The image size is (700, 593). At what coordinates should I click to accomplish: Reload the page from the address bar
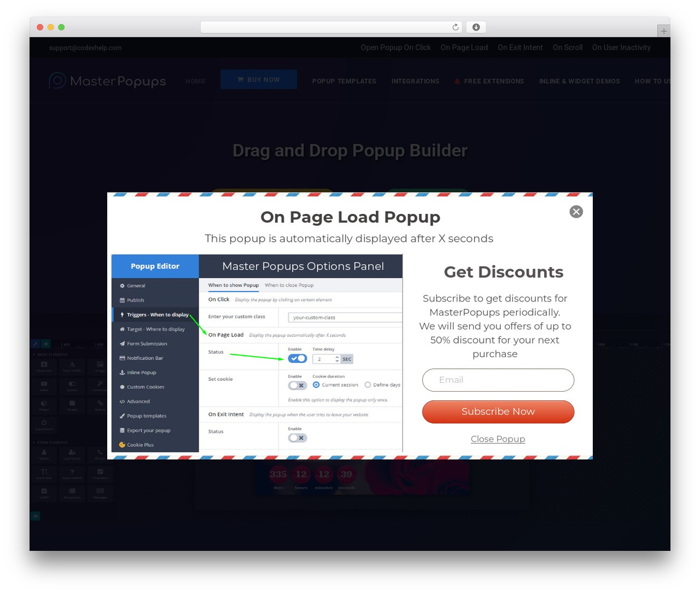tap(456, 27)
